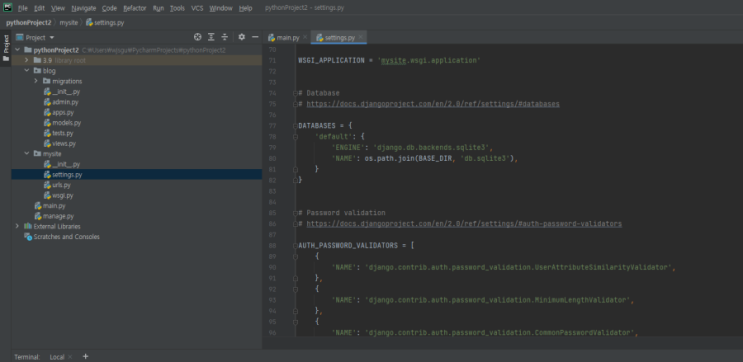The height and width of the screenshot is (362, 743).
Task: Open the auth-password-validators documentation link
Action: point(464,224)
